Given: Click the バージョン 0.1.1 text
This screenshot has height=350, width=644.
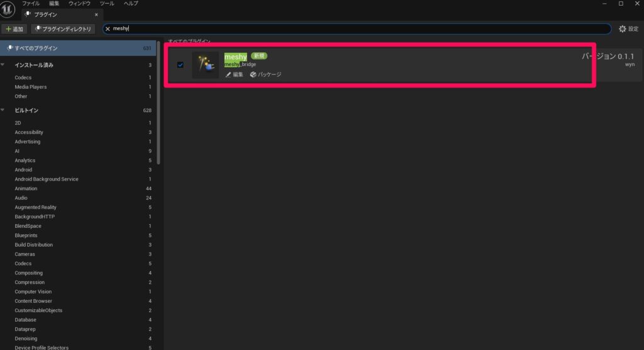Looking at the screenshot, I should point(608,57).
